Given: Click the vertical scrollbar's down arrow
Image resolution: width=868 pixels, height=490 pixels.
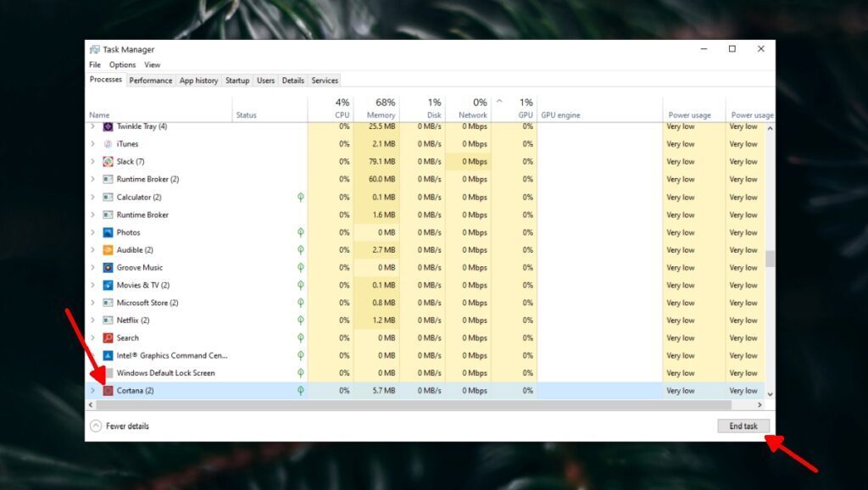Looking at the screenshot, I should (770, 393).
